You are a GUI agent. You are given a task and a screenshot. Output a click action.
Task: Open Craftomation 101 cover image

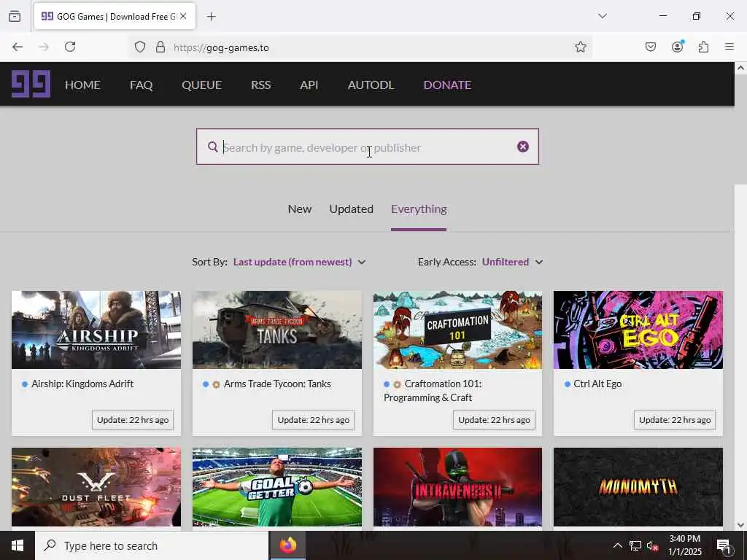pyautogui.click(x=457, y=330)
